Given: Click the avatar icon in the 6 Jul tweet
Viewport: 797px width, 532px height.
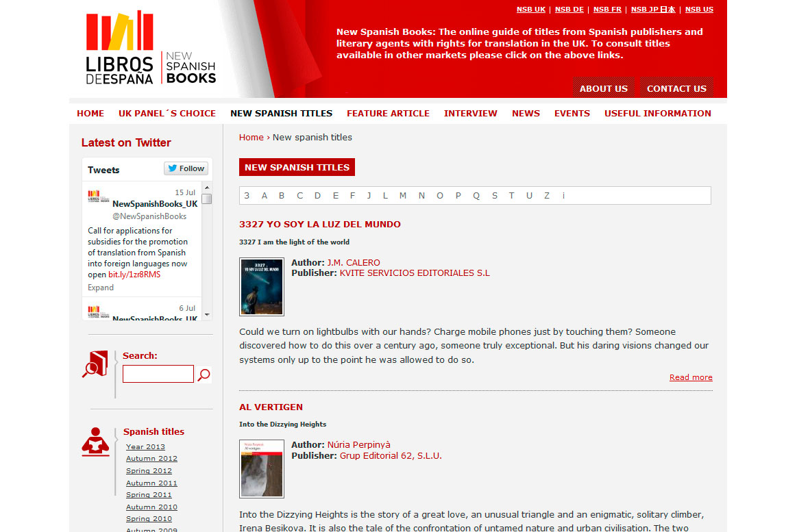Looking at the screenshot, I should 96,312.
